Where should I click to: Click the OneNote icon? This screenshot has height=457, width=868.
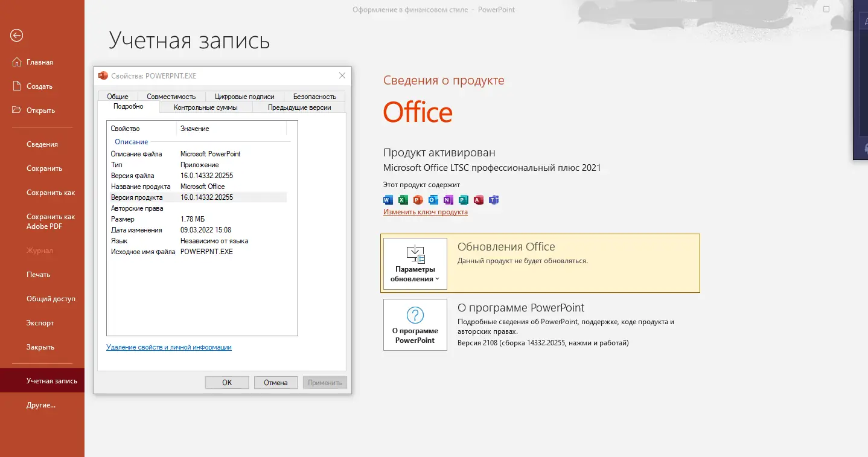(448, 199)
